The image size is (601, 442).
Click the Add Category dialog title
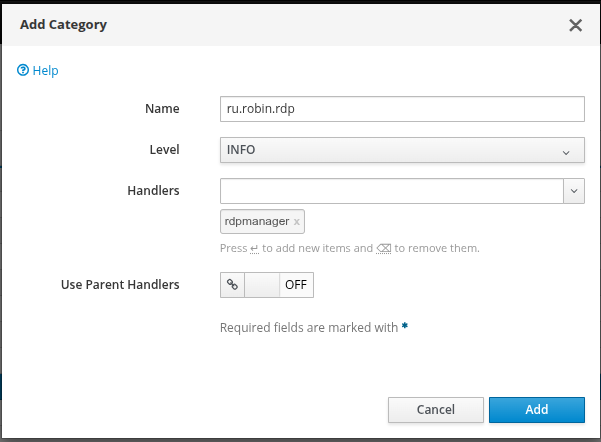pyautogui.click(x=63, y=25)
